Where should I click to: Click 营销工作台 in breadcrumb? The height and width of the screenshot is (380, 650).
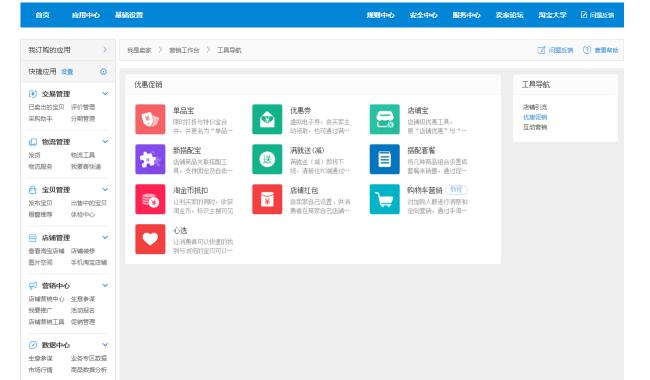coord(184,50)
